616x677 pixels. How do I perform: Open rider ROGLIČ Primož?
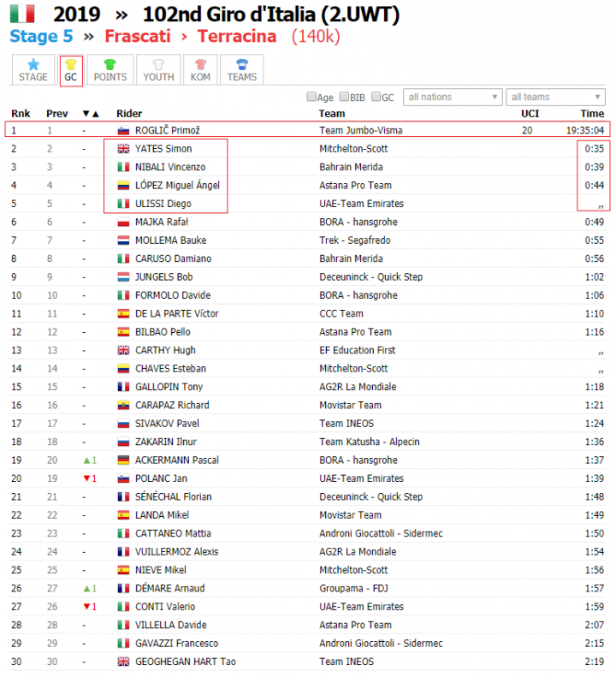tap(168, 130)
